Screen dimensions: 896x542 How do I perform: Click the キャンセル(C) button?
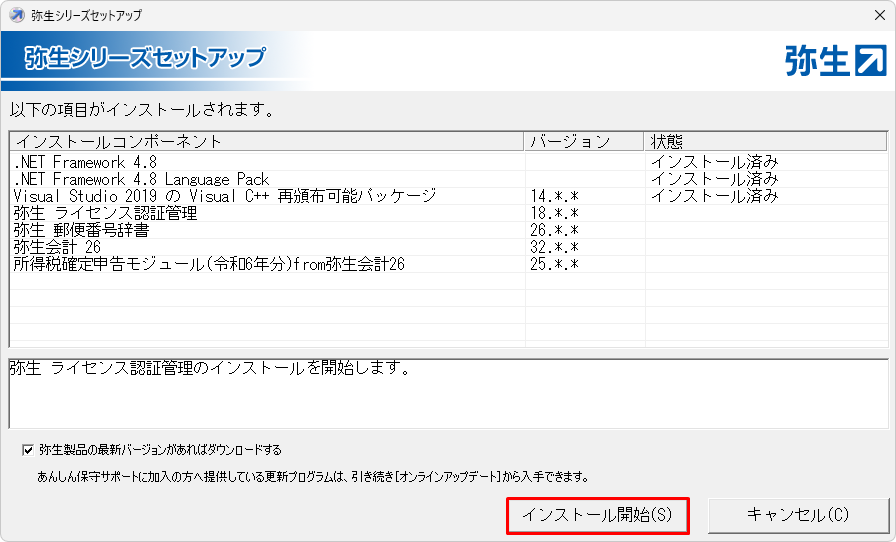[797, 516]
